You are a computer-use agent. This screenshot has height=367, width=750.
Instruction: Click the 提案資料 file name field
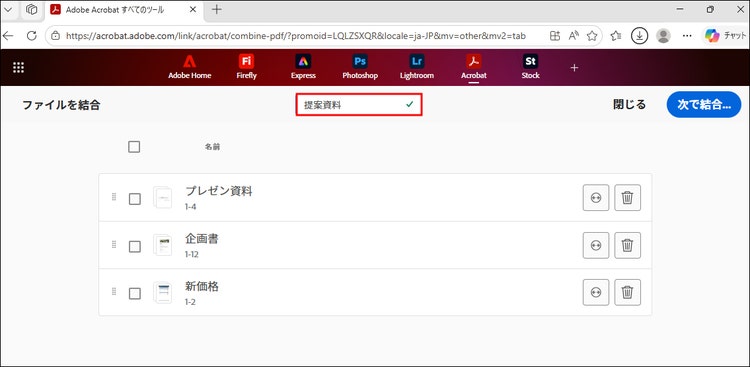[359, 105]
